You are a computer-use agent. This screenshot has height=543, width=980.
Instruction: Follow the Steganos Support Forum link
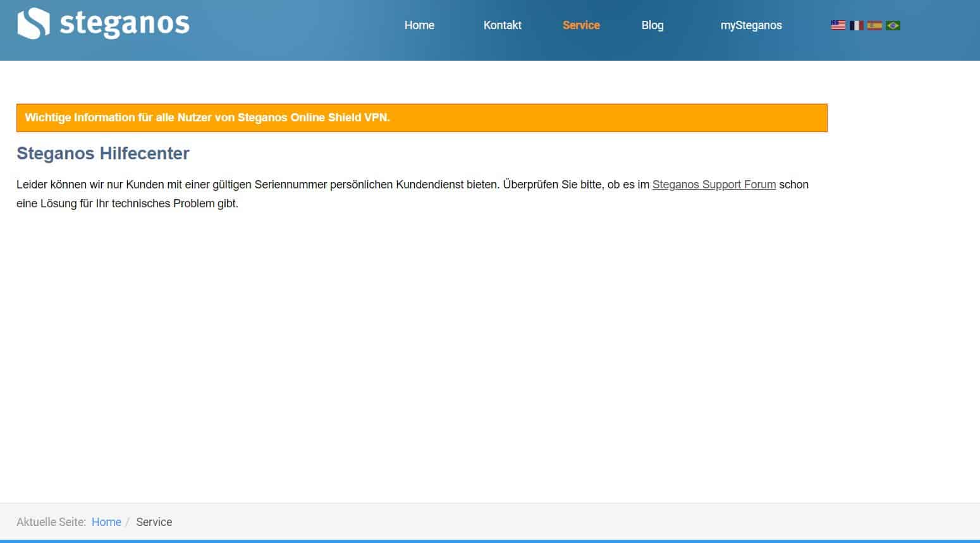714,185
